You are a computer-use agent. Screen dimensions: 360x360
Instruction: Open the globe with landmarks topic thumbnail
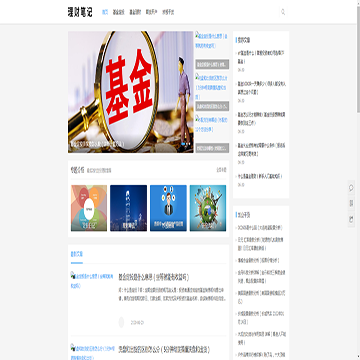(208, 208)
